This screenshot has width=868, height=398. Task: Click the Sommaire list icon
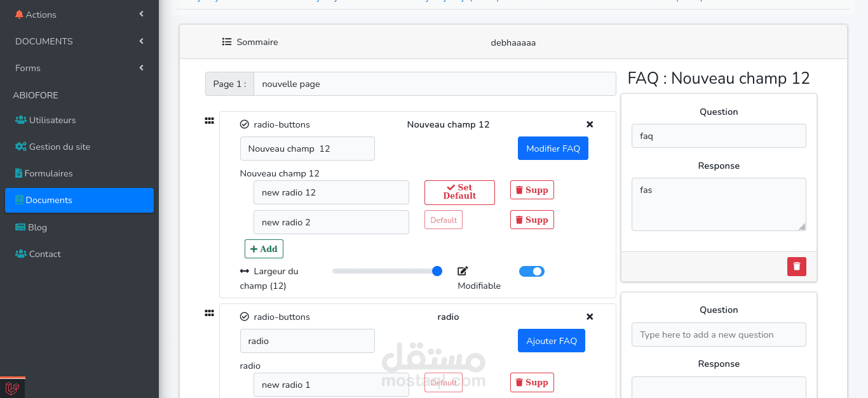coord(227,42)
